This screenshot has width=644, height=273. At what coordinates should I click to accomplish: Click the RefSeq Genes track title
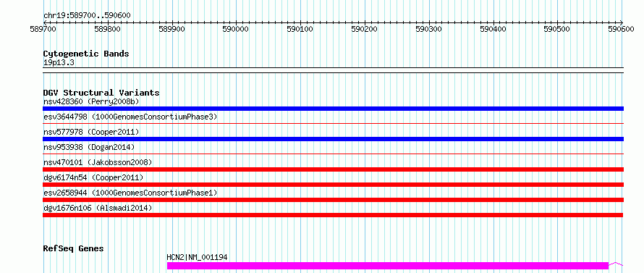click(73, 248)
